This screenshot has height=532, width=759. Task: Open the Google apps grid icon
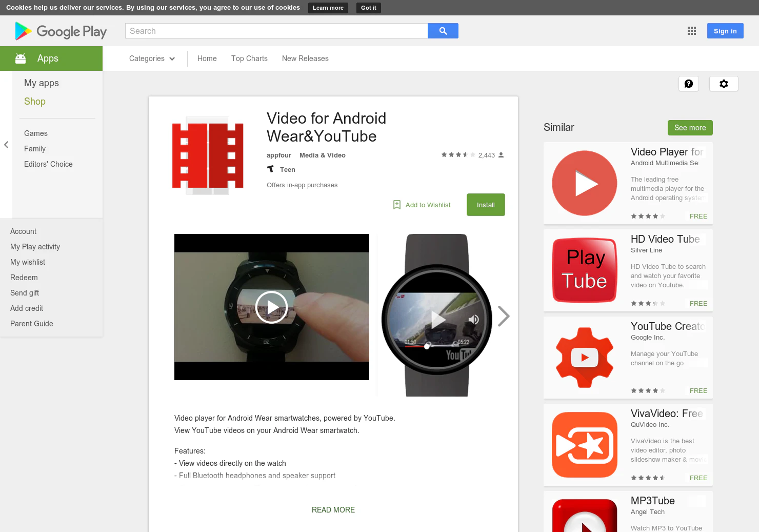point(691,31)
